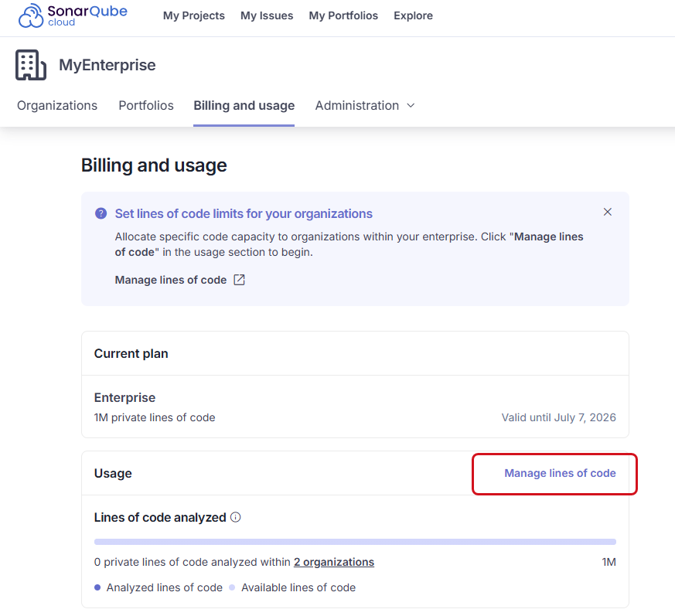
Task: Open the 2 organizations link
Action: coord(333,562)
